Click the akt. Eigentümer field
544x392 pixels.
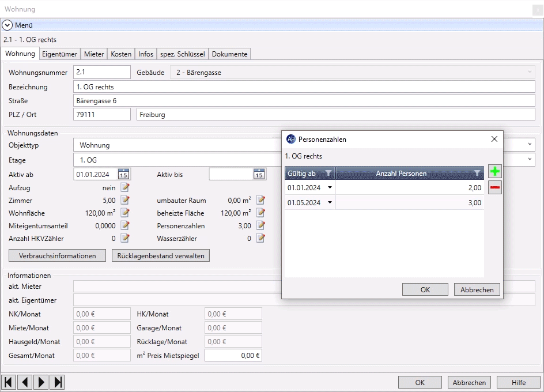[x=304, y=300]
